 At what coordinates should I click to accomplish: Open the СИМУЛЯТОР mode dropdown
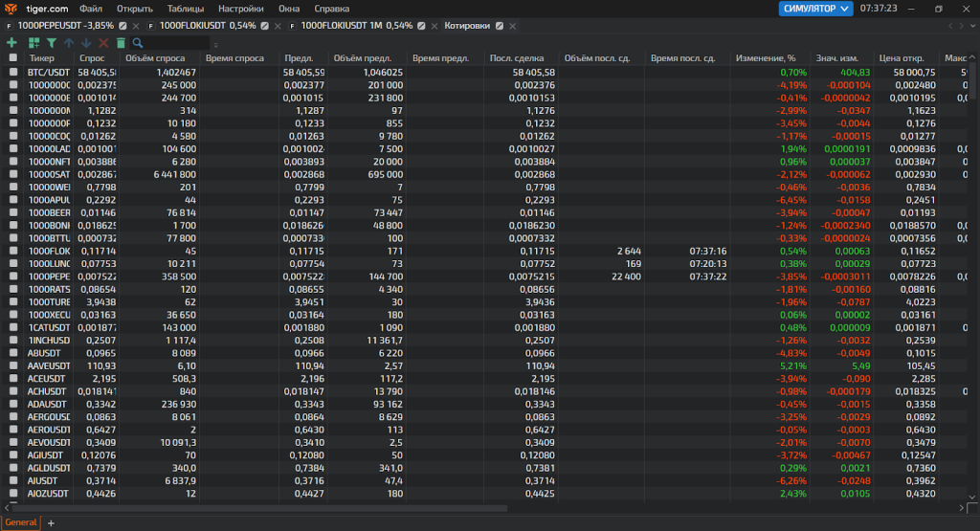pos(815,9)
